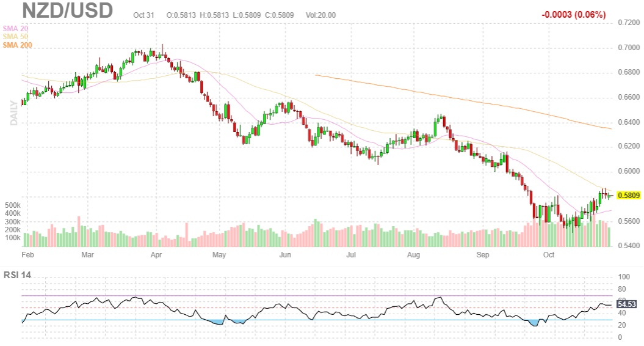Click the 400k volume axis label

pos(13,213)
